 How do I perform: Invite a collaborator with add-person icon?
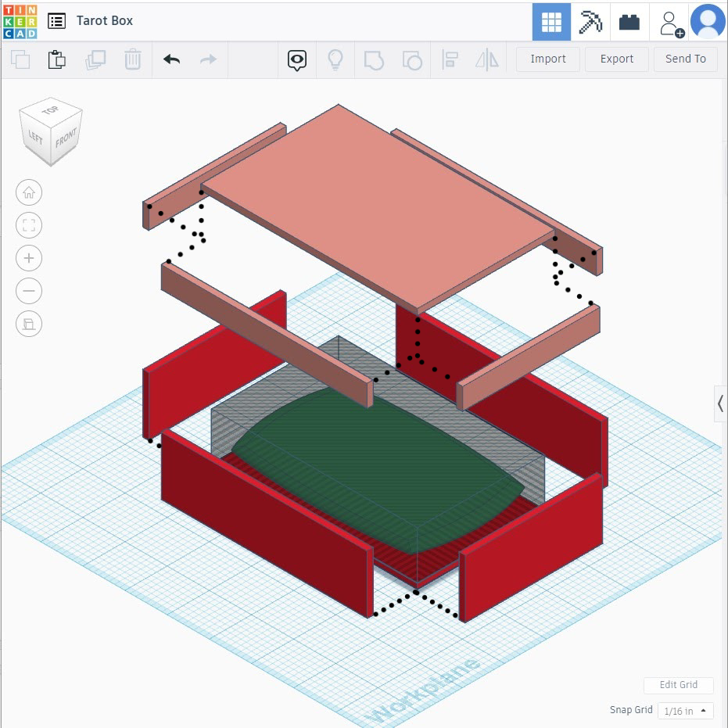(672, 23)
